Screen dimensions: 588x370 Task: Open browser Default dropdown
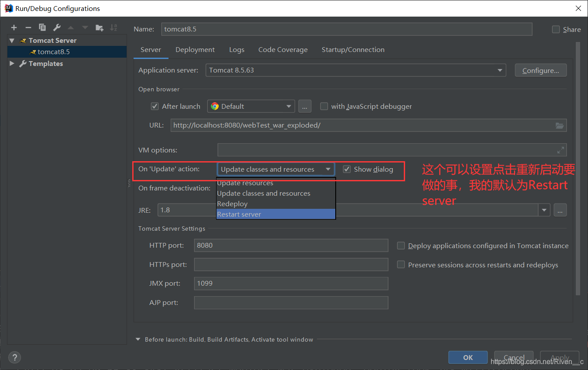(251, 106)
